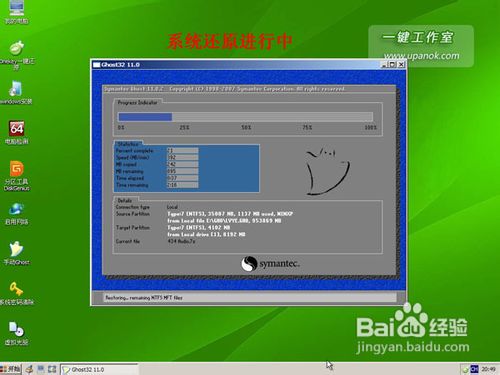Click the green tray icon near clock
This screenshot has width=500, height=375.
[465, 369]
